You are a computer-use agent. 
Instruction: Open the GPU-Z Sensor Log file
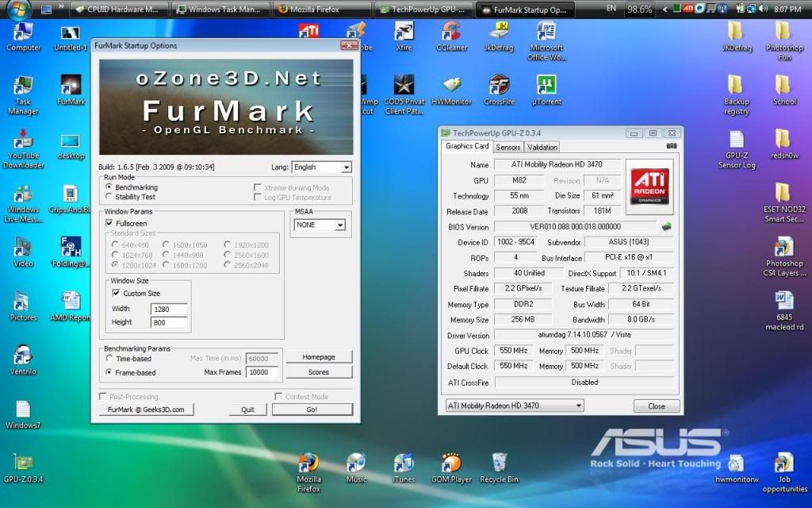737,149
